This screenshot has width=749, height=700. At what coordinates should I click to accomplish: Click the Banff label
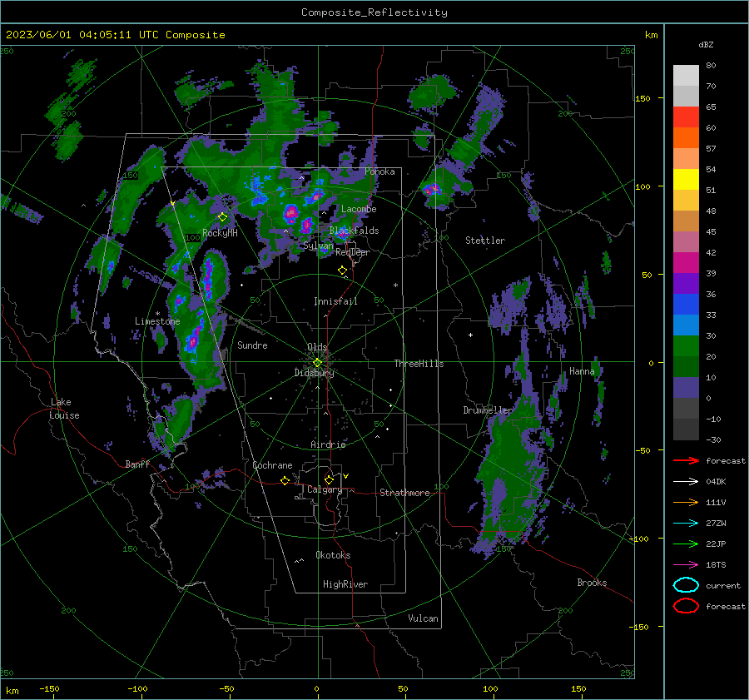click(137, 464)
